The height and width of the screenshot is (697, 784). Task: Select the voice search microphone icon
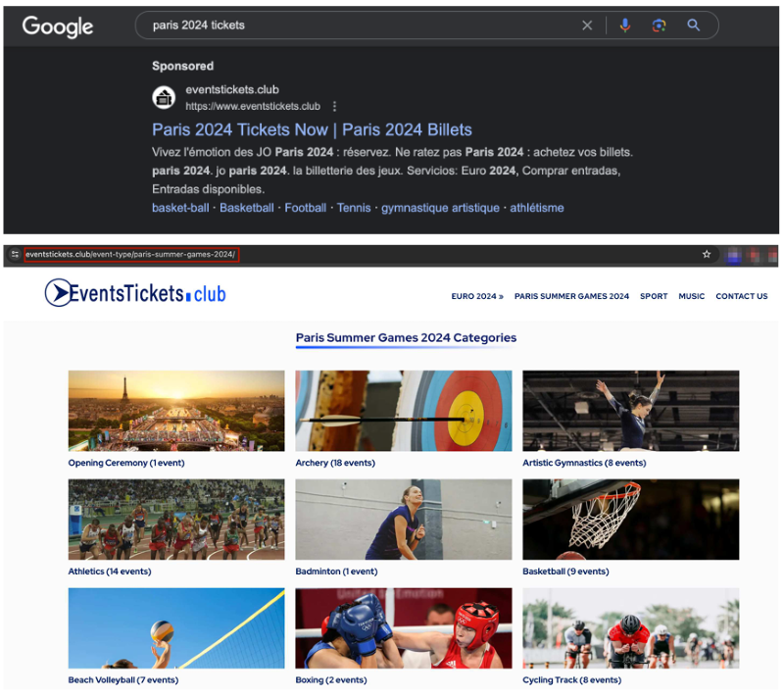tap(625, 25)
